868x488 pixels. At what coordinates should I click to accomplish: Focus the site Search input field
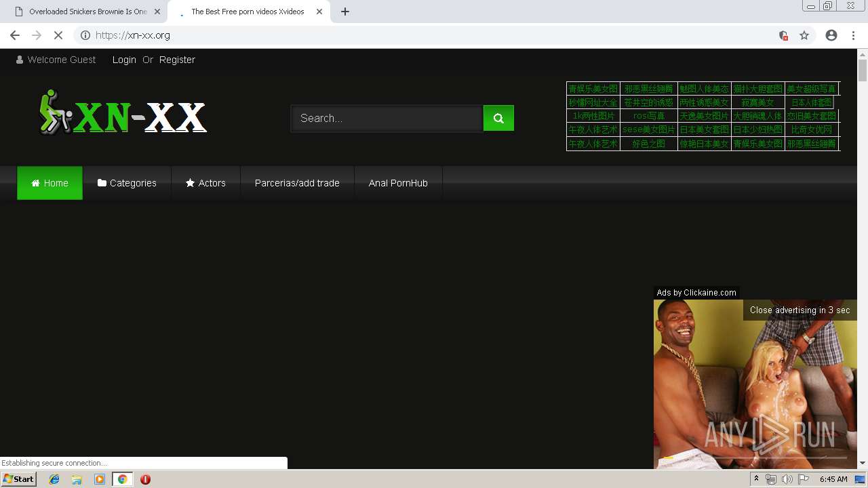[x=387, y=118]
